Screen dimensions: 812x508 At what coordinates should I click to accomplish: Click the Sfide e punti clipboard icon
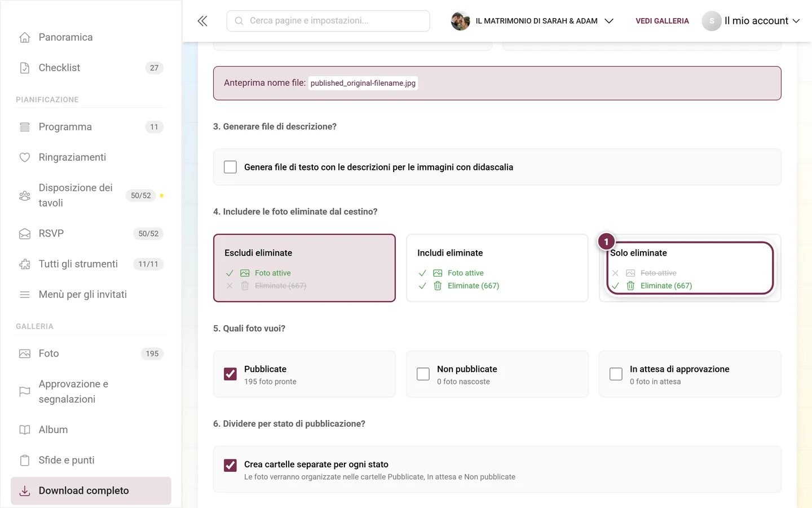[25, 461]
